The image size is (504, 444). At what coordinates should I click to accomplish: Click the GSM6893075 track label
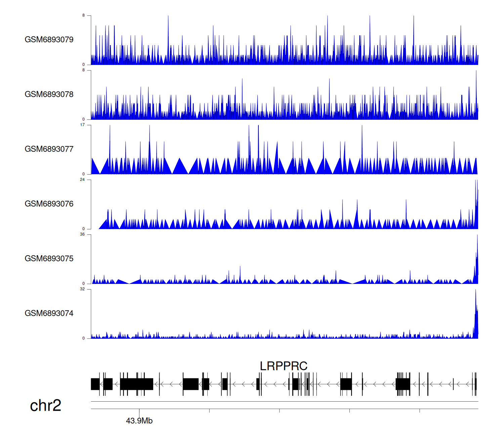tap(49, 259)
